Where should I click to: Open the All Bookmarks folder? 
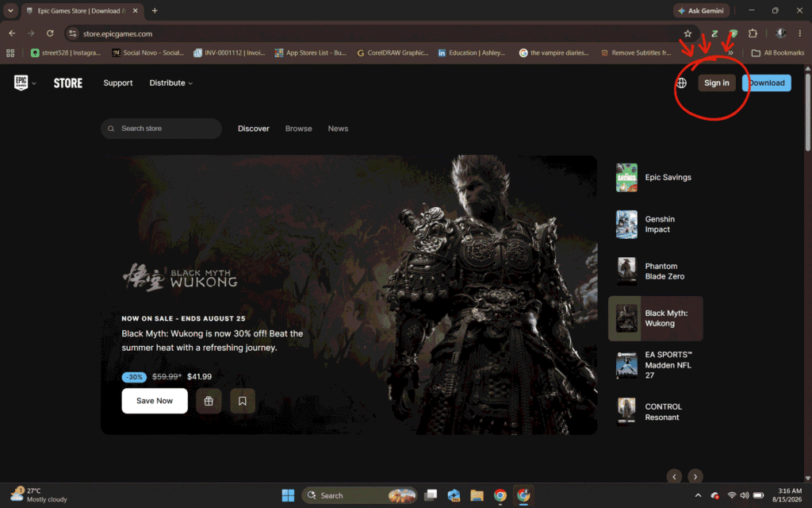(x=777, y=53)
